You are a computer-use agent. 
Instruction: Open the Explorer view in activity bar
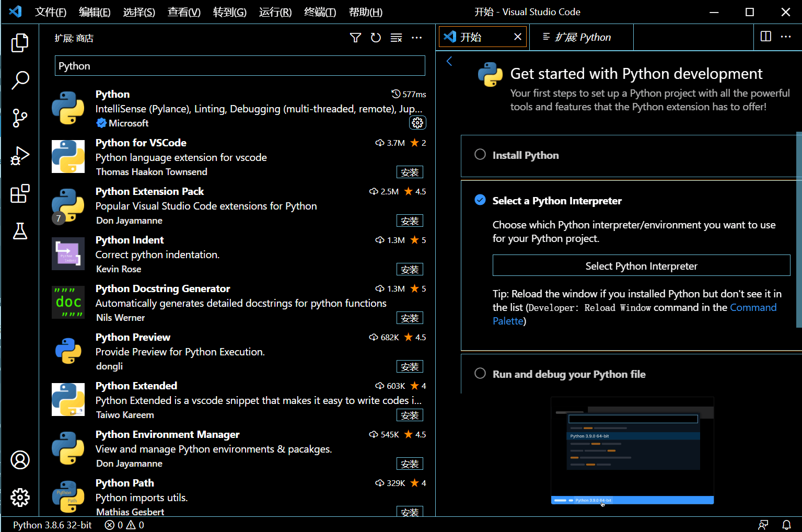point(20,42)
